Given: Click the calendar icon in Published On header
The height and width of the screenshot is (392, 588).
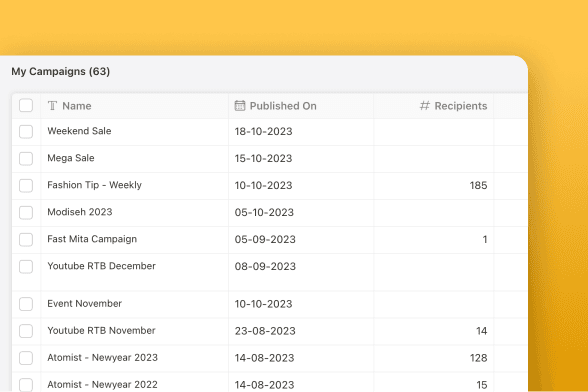Looking at the screenshot, I should (240, 105).
